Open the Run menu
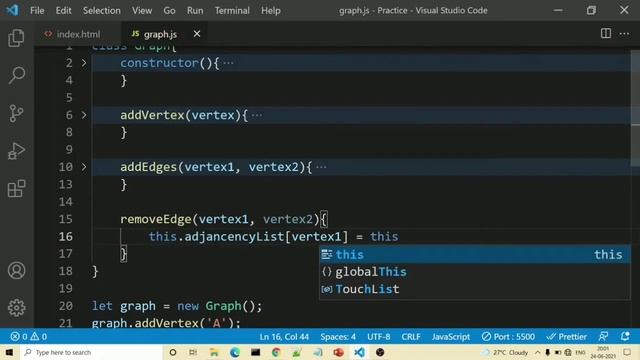640x360 pixels. 195,10
